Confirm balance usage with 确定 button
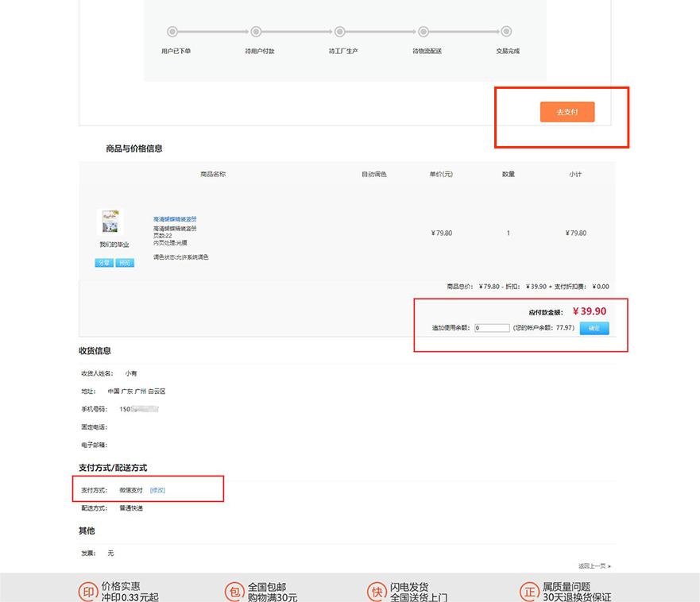Screen dimensions: 700x602 point(594,328)
